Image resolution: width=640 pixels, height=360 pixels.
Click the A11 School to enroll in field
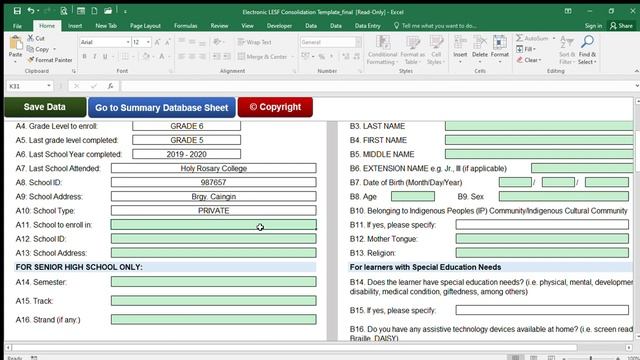pos(213,224)
